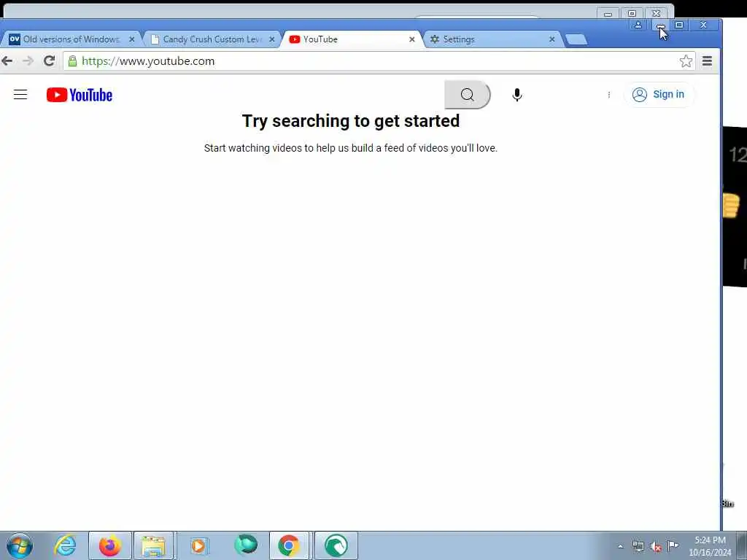The height and width of the screenshot is (560, 747).
Task: Click the taskbar clock showing 5:24 PM
Action: [x=710, y=546]
